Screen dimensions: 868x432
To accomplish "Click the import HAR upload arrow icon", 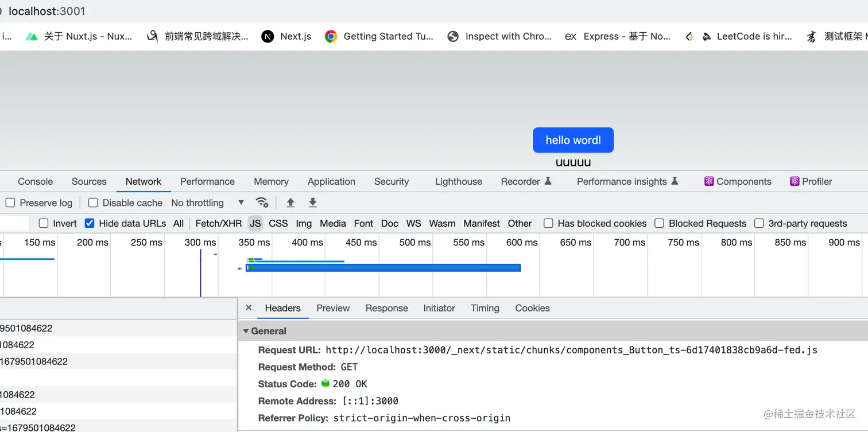I will pos(290,203).
